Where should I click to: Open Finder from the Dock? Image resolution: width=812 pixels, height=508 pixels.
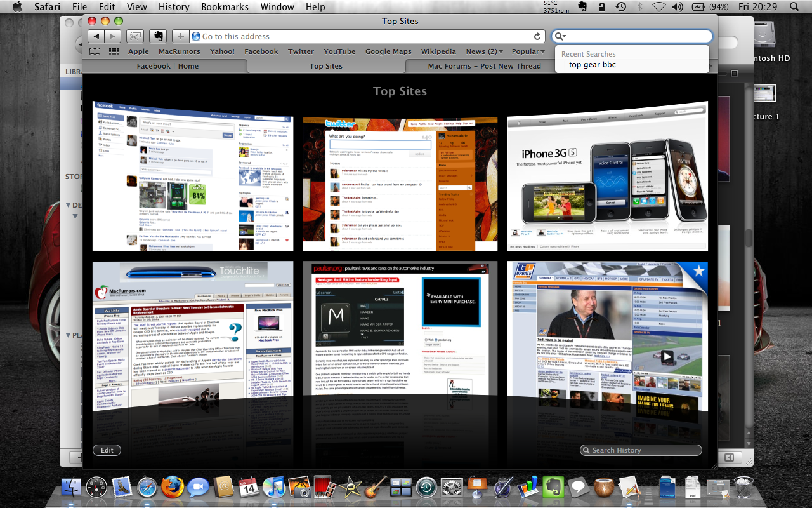coord(71,488)
